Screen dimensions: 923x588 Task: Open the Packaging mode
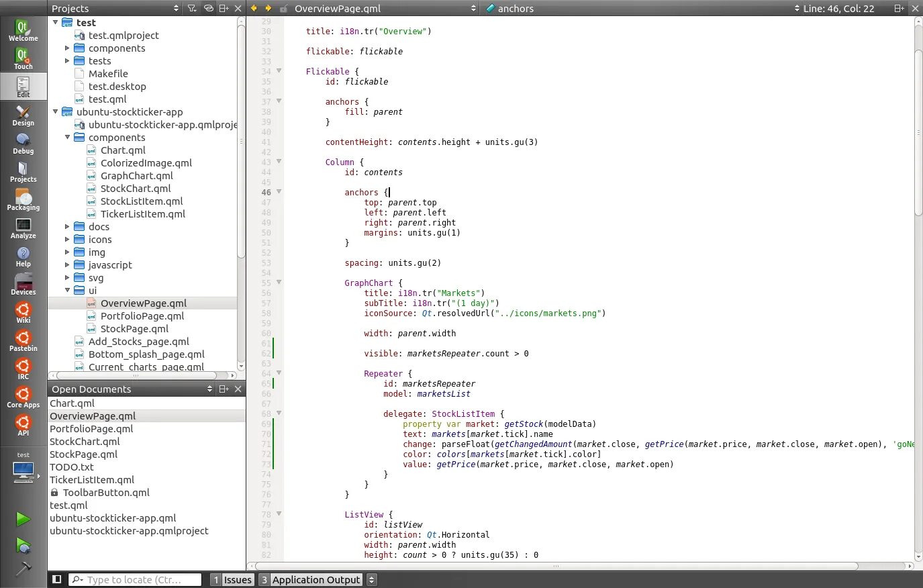click(x=23, y=199)
